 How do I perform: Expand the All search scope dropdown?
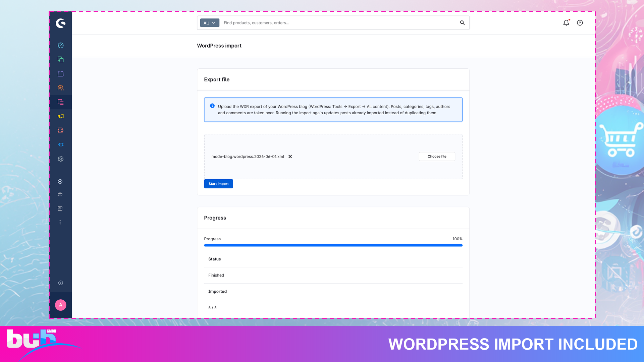pos(210,23)
